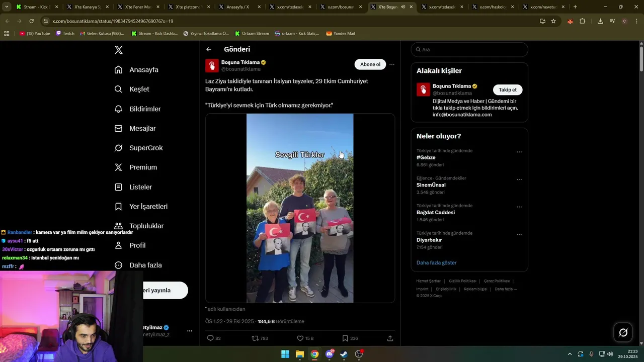Image resolution: width=644 pixels, height=362 pixels.
Task: Open Chrome extensions puzzle icon
Action: click(583, 21)
